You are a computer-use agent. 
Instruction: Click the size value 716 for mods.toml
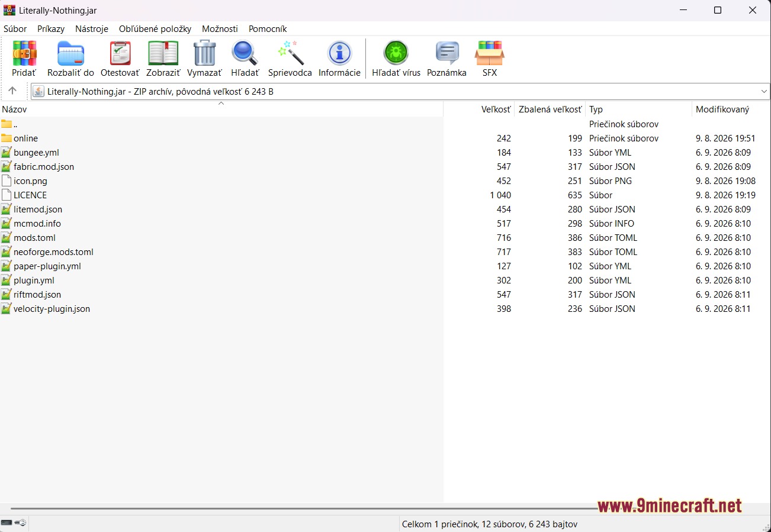pos(504,238)
